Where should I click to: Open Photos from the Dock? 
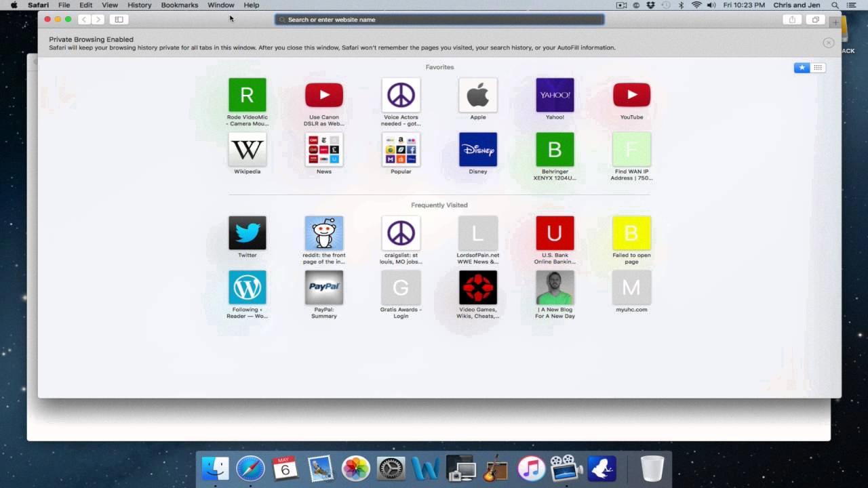[x=355, y=468]
